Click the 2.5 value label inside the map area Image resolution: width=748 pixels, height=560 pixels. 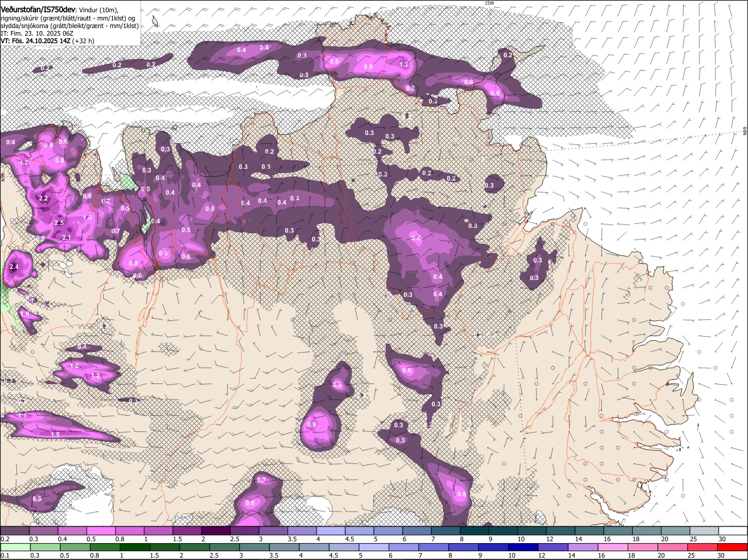tap(59, 223)
